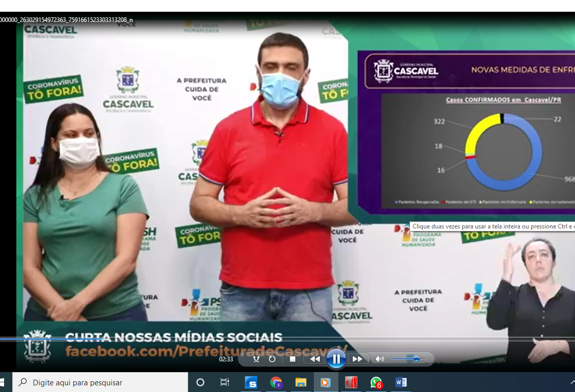Open Task View from the taskbar
The image size is (575, 392).
(x=224, y=382)
